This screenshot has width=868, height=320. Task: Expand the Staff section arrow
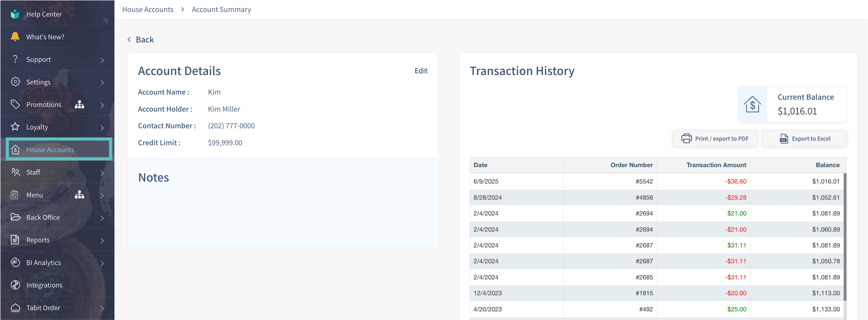click(102, 173)
